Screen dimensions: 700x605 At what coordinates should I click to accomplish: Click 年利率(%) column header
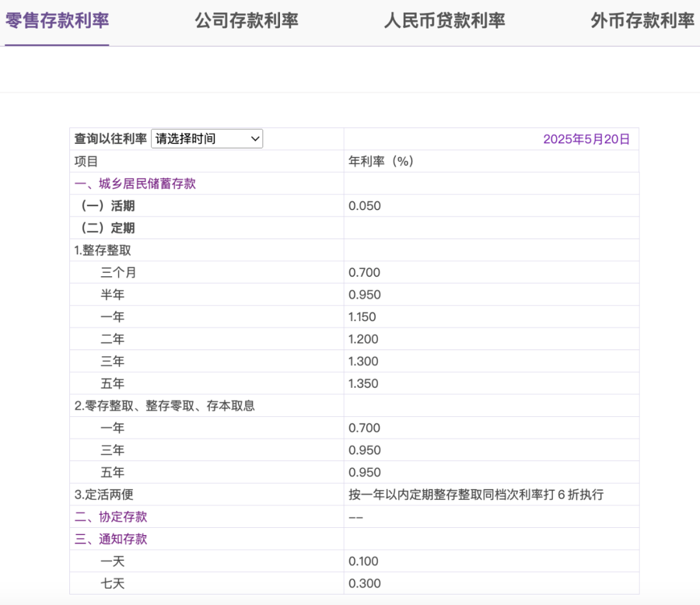pyautogui.click(x=381, y=161)
